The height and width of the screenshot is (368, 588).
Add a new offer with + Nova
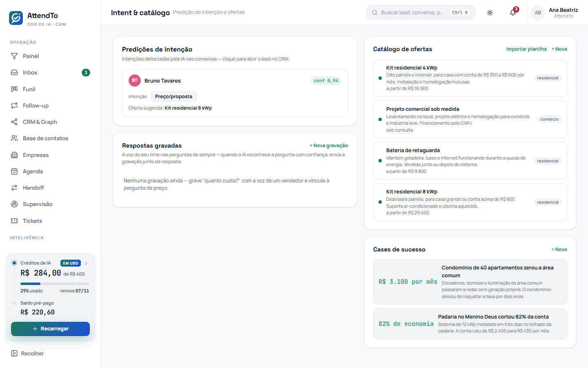coord(559,49)
